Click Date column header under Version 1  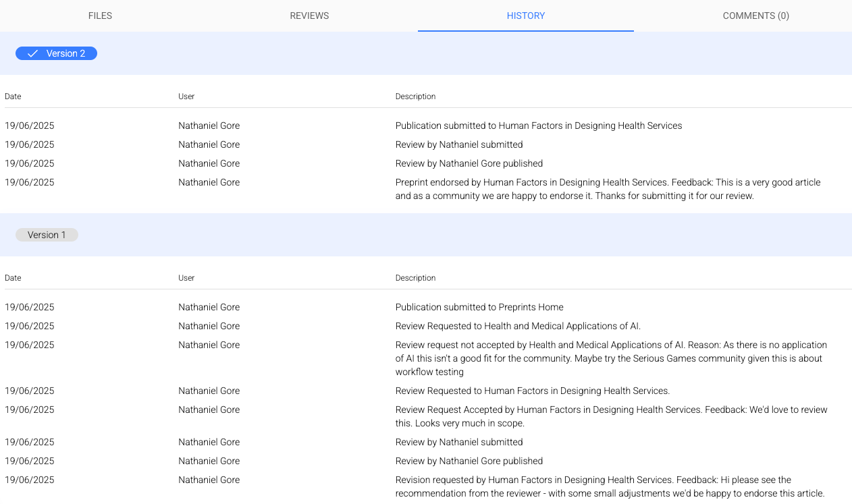point(13,278)
